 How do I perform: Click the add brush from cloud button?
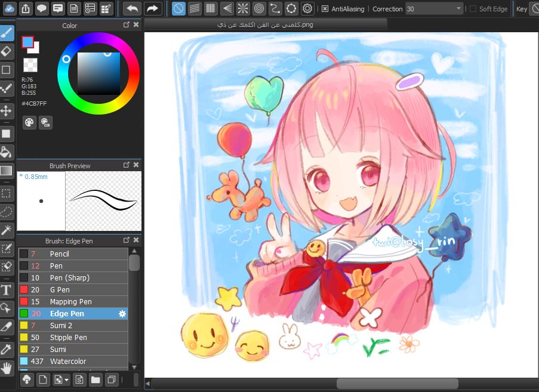pyautogui.click(x=27, y=380)
